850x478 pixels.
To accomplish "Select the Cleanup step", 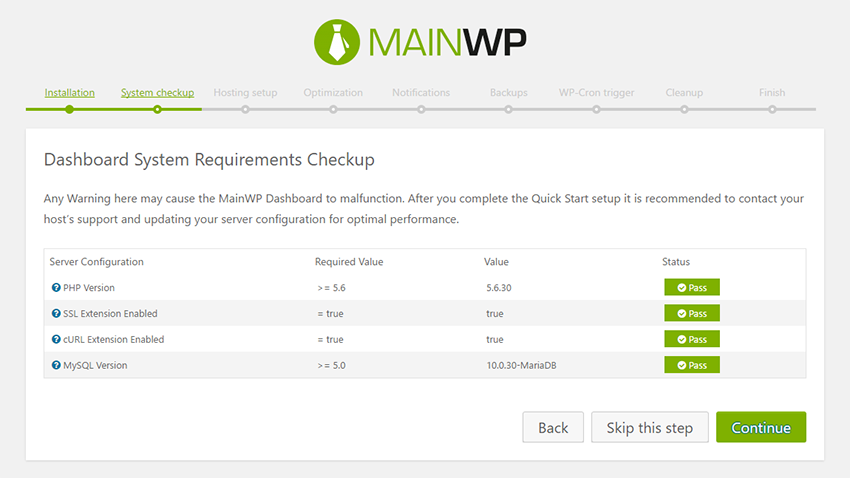I will [684, 93].
